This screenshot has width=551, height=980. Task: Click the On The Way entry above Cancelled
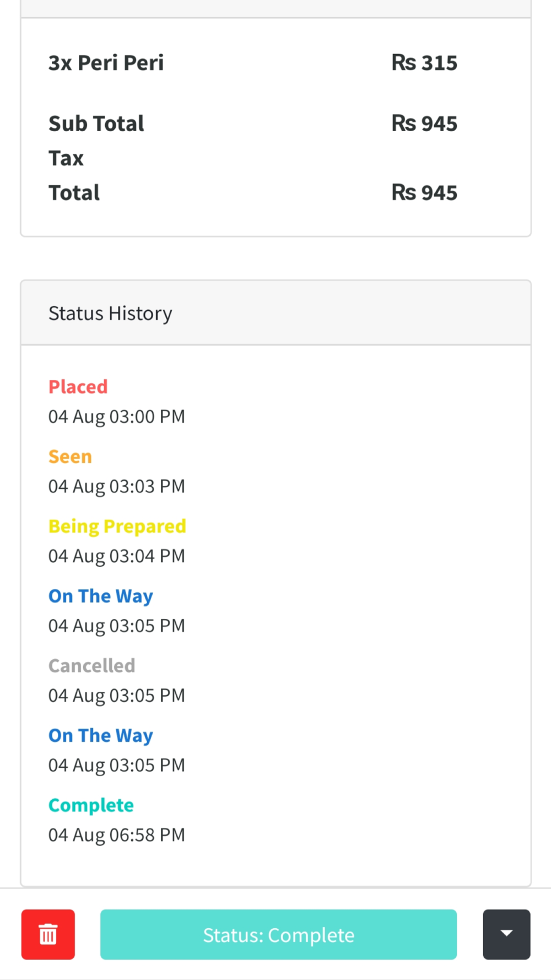click(x=101, y=596)
